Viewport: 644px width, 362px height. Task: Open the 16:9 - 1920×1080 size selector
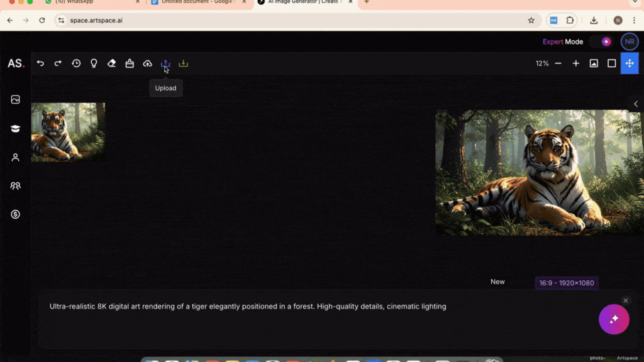566,283
